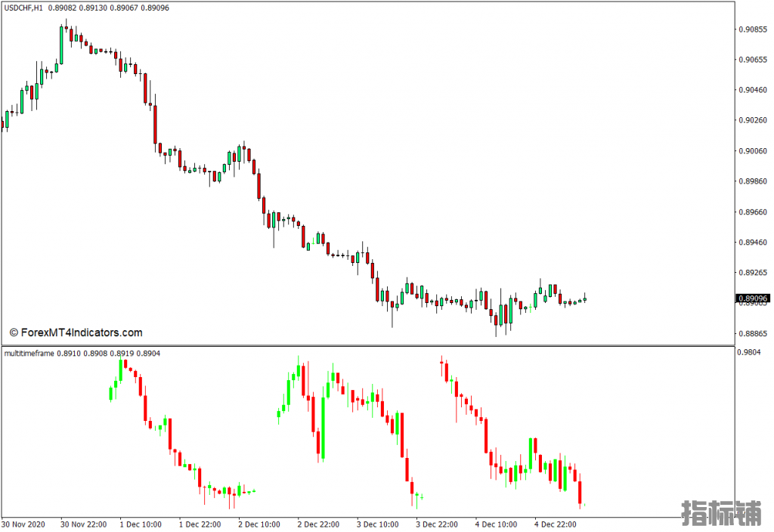The image size is (774, 532).
Task: Open the ForexMT4Indicators.com watermark link
Action: pos(76,332)
